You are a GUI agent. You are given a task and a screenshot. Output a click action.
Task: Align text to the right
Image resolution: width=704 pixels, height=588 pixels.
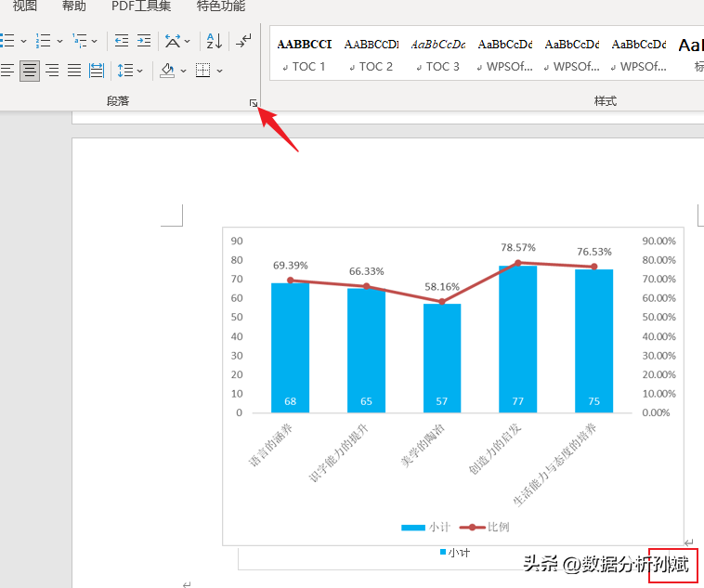(x=52, y=71)
